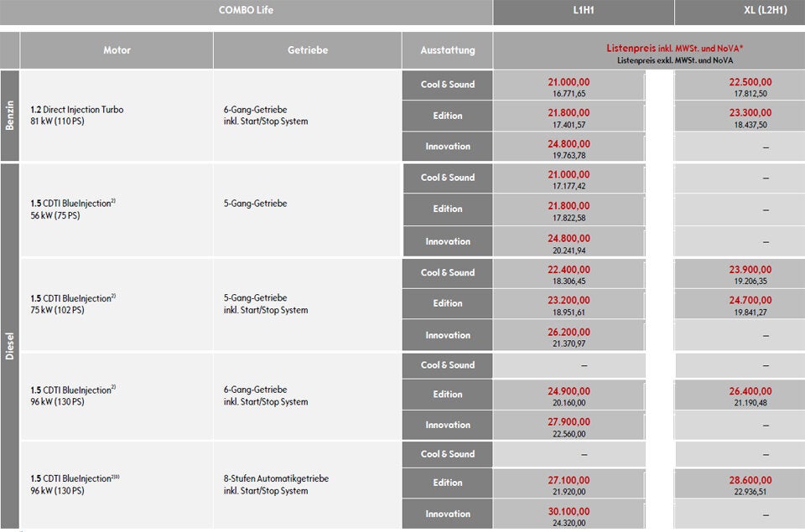Click the Getriebe column header
This screenshot has width=805, height=532.
coord(308,50)
